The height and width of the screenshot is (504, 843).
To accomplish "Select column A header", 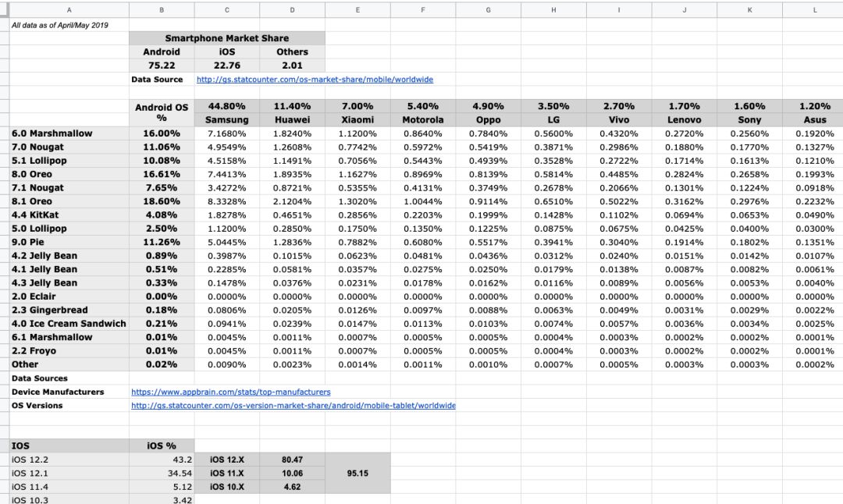I will (x=69, y=9).
